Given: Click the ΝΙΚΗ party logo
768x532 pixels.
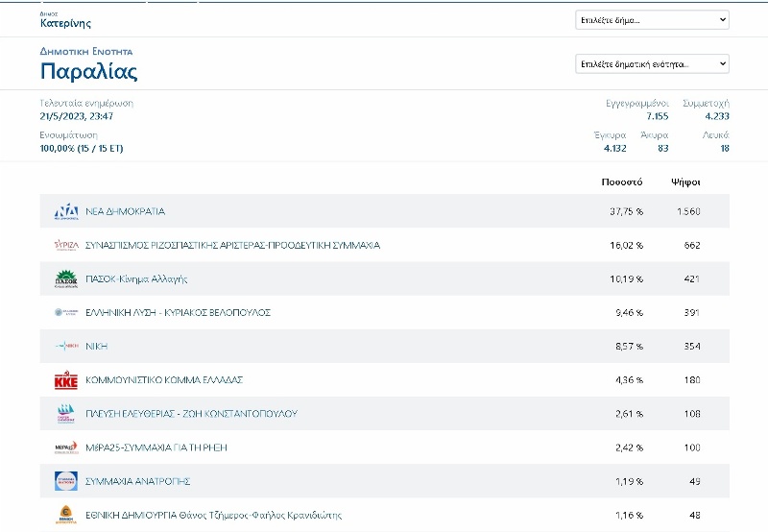Looking at the screenshot, I should click(66, 346).
